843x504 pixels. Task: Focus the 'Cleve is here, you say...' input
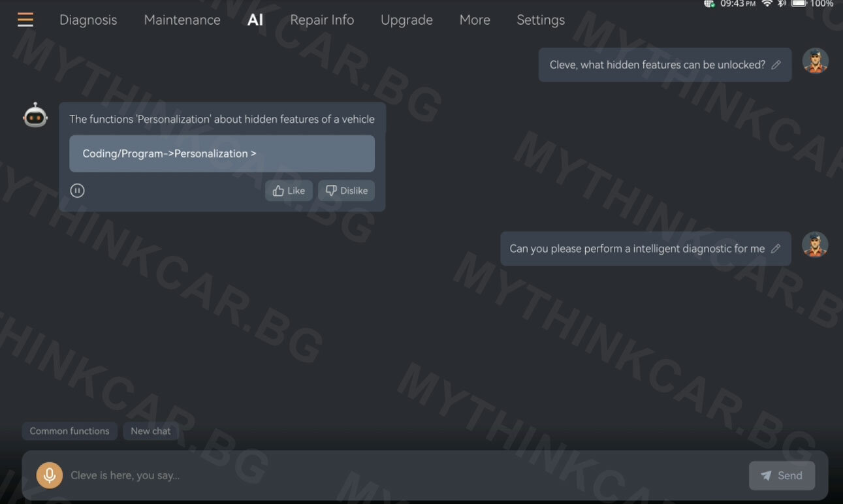[405, 475]
